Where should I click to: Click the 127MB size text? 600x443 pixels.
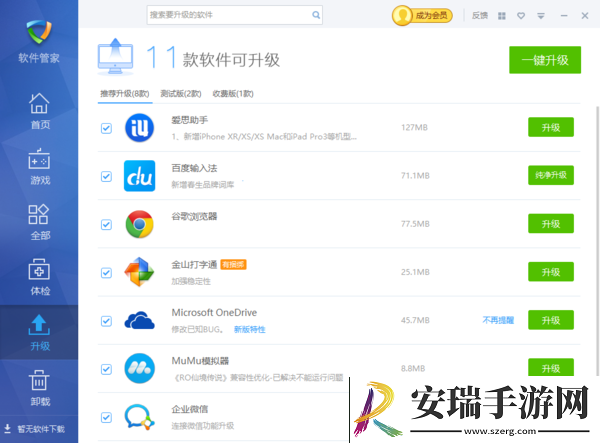point(414,127)
